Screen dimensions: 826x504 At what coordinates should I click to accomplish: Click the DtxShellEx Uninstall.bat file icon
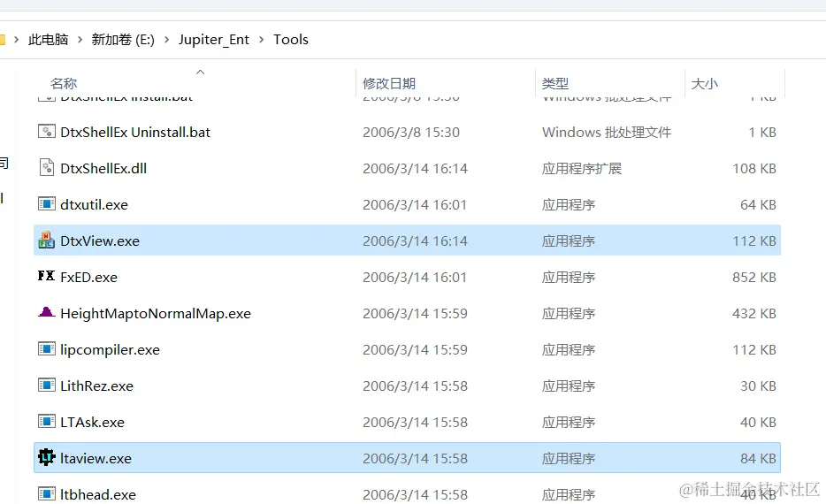[x=46, y=131]
